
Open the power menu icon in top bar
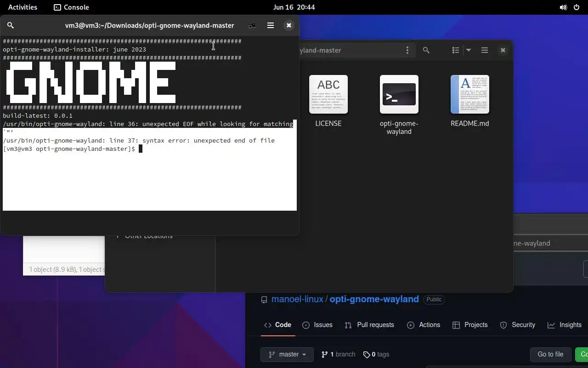(577, 7)
